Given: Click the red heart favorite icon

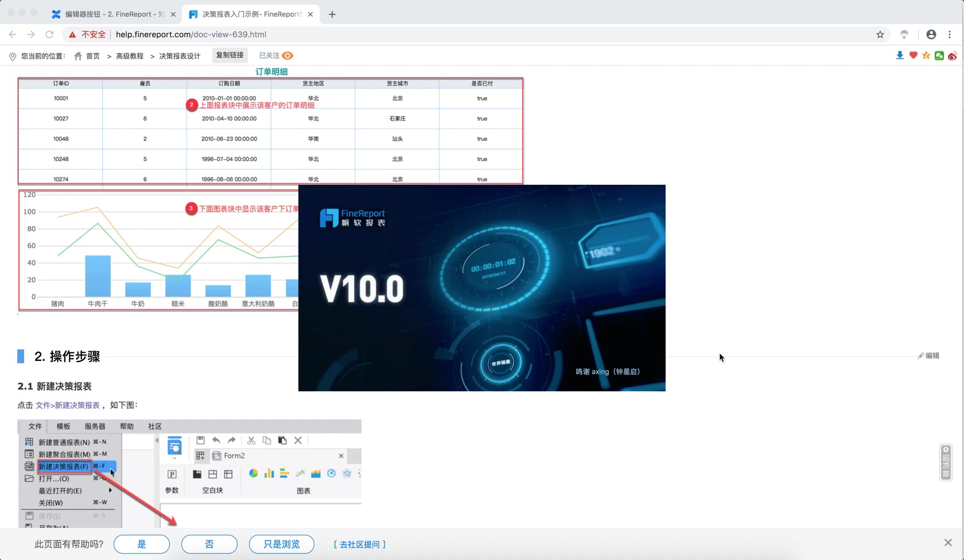Looking at the screenshot, I should tap(914, 55).
